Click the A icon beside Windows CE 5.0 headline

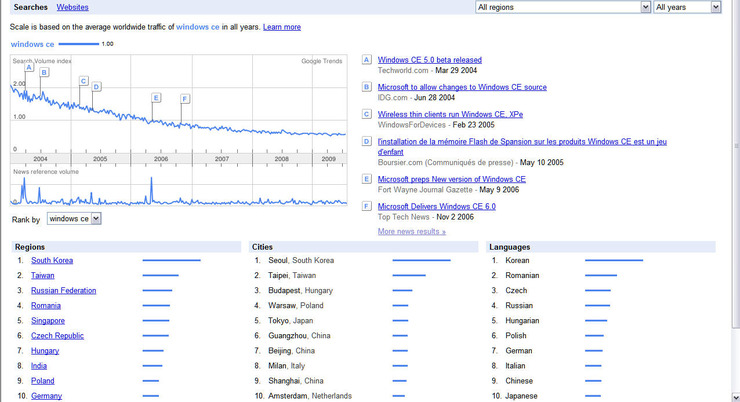367,60
